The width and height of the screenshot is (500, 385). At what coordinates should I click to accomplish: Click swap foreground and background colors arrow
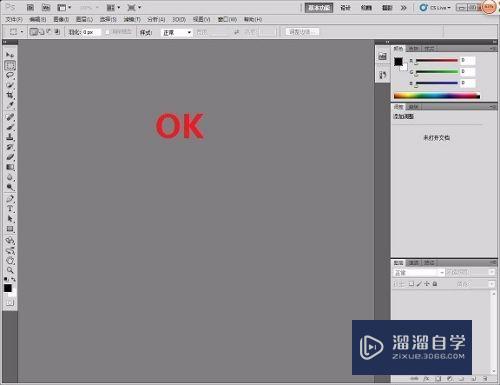point(13,279)
